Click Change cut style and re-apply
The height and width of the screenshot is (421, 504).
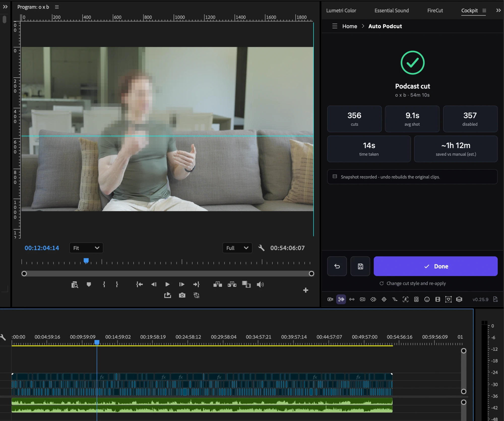(413, 283)
